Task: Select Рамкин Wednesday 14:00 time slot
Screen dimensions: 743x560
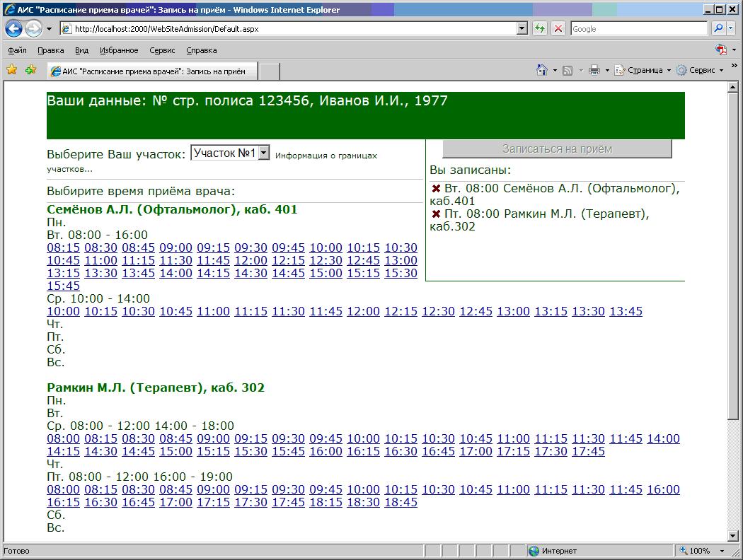Action: click(x=664, y=439)
